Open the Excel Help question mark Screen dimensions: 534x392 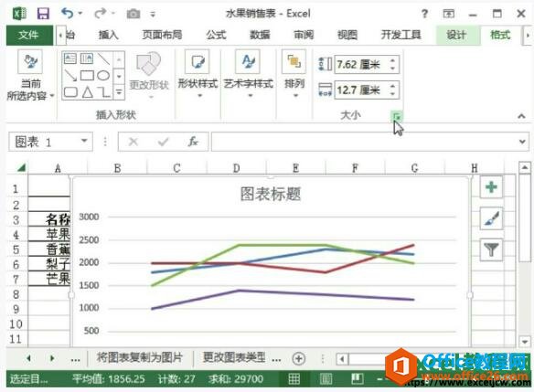[x=424, y=14]
